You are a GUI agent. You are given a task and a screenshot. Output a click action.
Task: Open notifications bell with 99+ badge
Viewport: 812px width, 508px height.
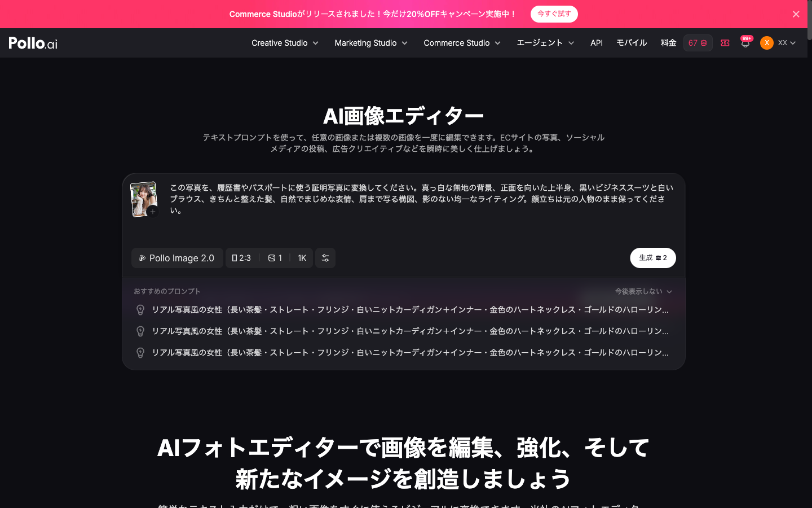coord(745,43)
